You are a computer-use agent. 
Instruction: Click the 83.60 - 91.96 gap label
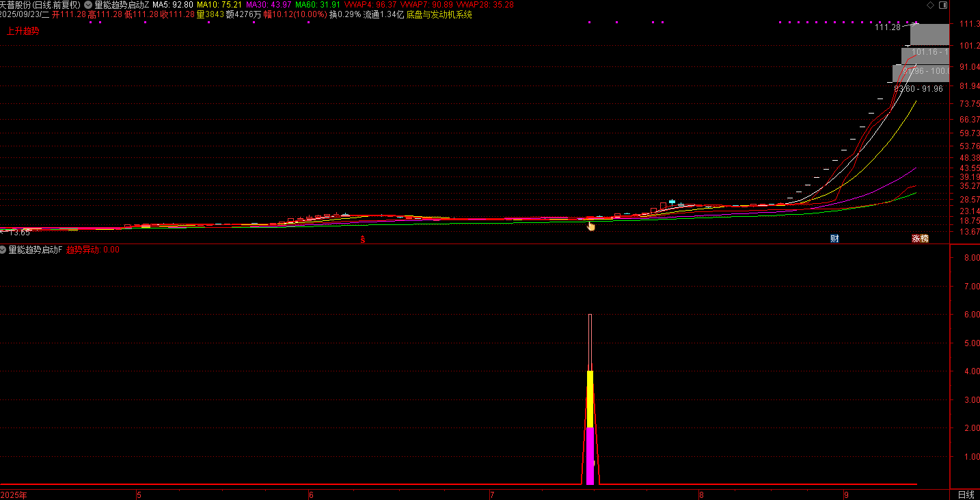[918, 89]
